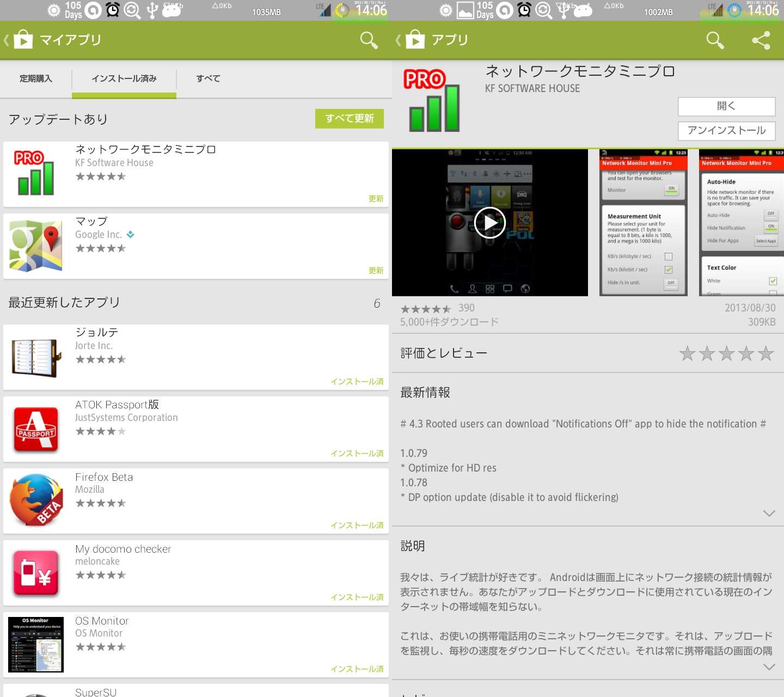
Task: Open the Firefox Beta title
Action: point(104,477)
